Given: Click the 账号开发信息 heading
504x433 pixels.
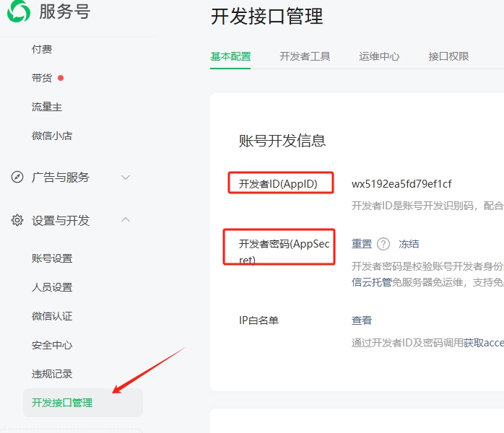Looking at the screenshot, I should [x=282, y=141].
